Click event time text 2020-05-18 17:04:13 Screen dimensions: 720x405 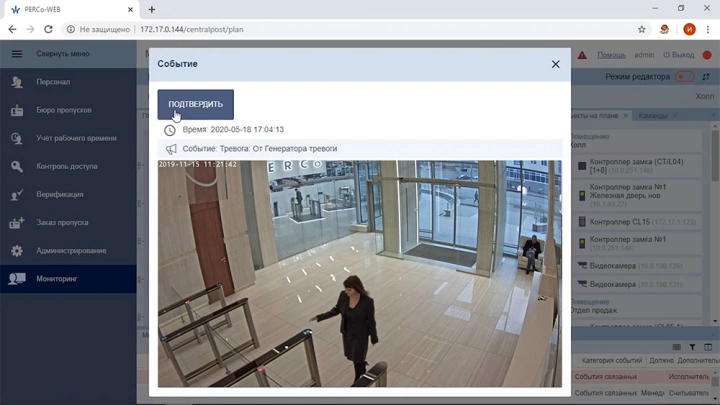(x=247, y=129)
